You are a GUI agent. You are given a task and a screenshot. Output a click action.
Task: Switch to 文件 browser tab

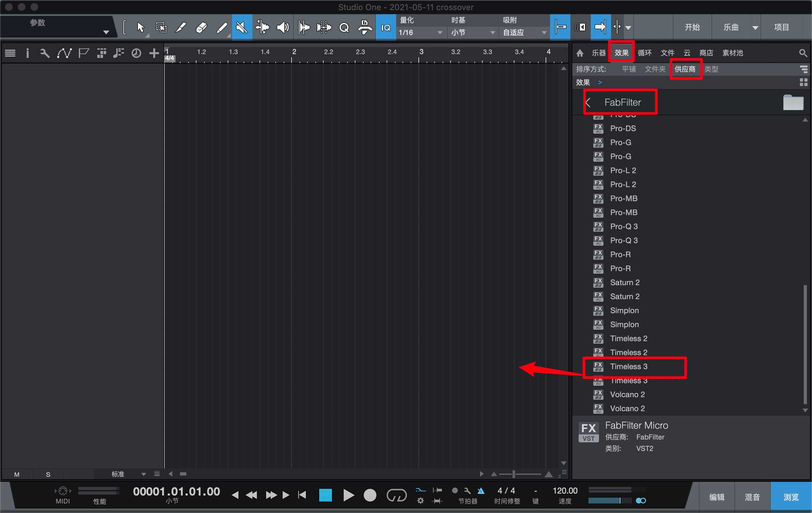(x=667, y=53)
